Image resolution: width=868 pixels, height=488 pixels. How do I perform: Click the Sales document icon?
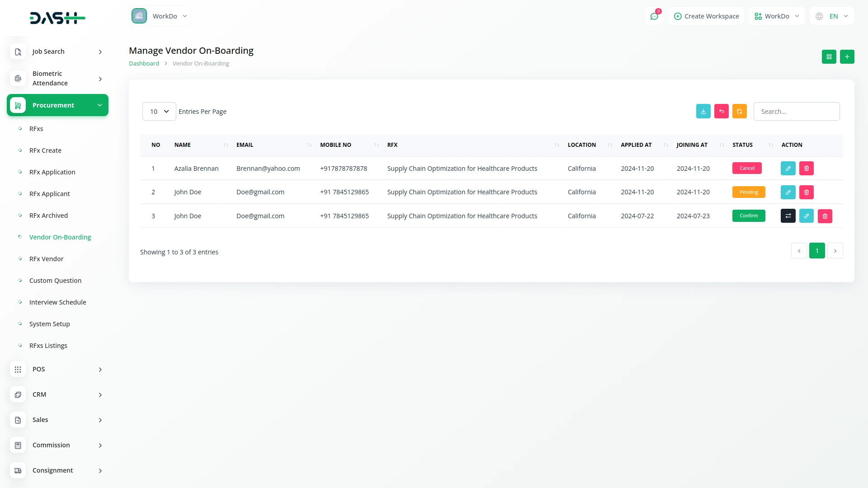click(18, 420)
